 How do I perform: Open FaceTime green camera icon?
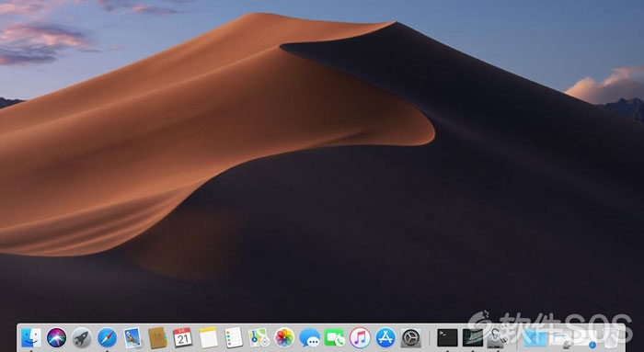pos(335,337)
